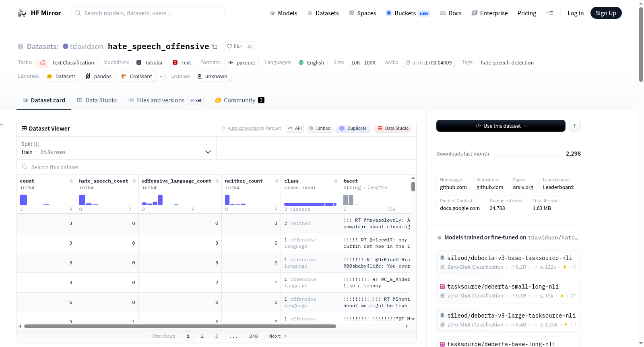Image resolution: width=644 pixels, height=347 pixels.
Task: Go to Buckets in navigation
Action: tap(408, 13)
